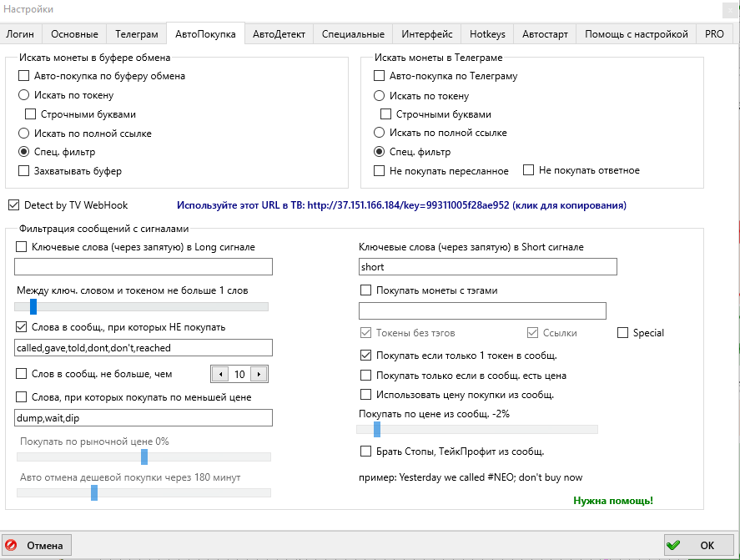Switch to the Телеграм tab

click(x=137, y=34)
